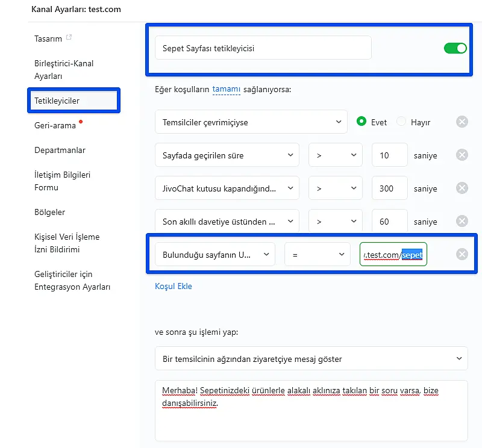The width and height of the screenshot is (482, 448).
Task: Expand the action dropdown 'Bir temsilcinin ağzından'
Action: (311, 359)
